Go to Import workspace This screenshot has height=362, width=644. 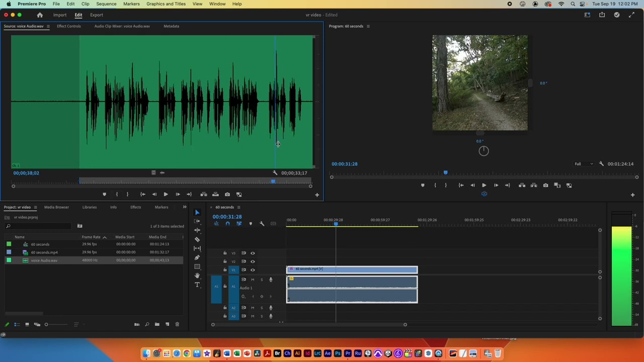(59, 15)
